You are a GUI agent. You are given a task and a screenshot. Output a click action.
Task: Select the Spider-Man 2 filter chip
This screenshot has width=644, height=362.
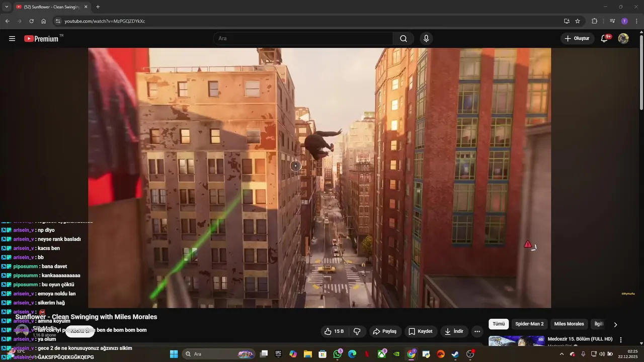tap(529, 324)
